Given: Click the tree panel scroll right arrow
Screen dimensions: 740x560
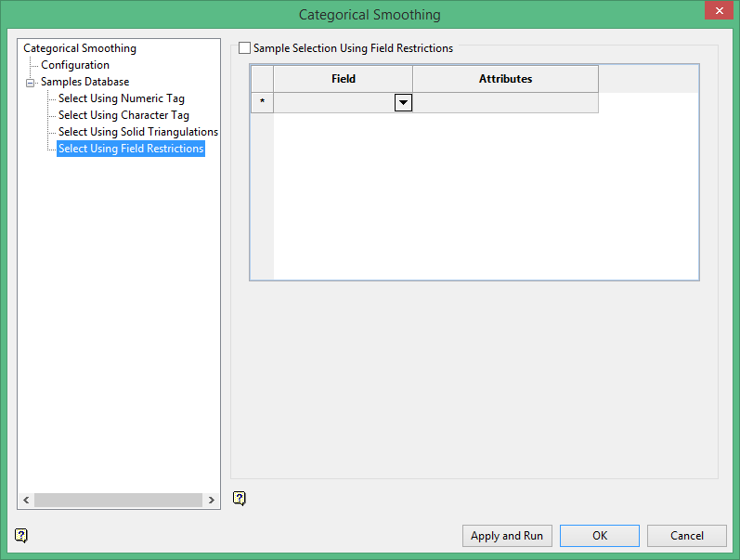Looking at the screenshot, I should click(212, 500).
